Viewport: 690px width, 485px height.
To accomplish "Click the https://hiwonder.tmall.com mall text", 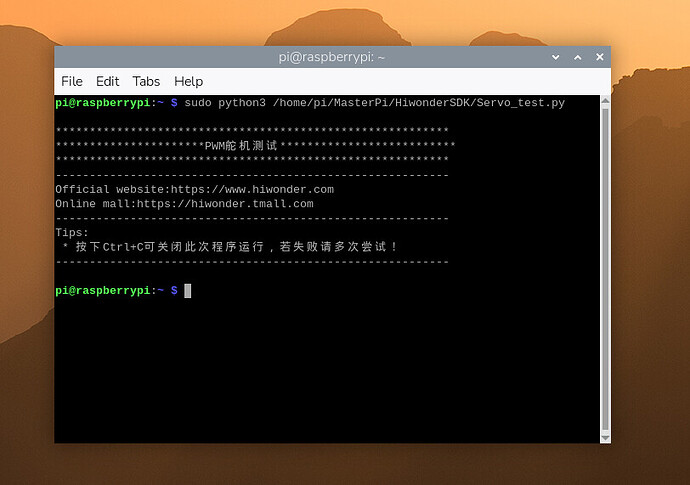I will (225, 204).
